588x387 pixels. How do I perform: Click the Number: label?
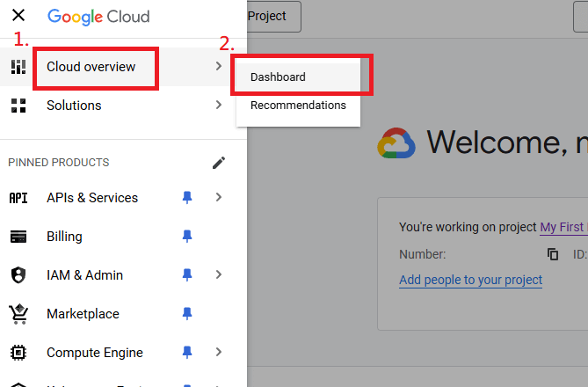click(422, 254)
